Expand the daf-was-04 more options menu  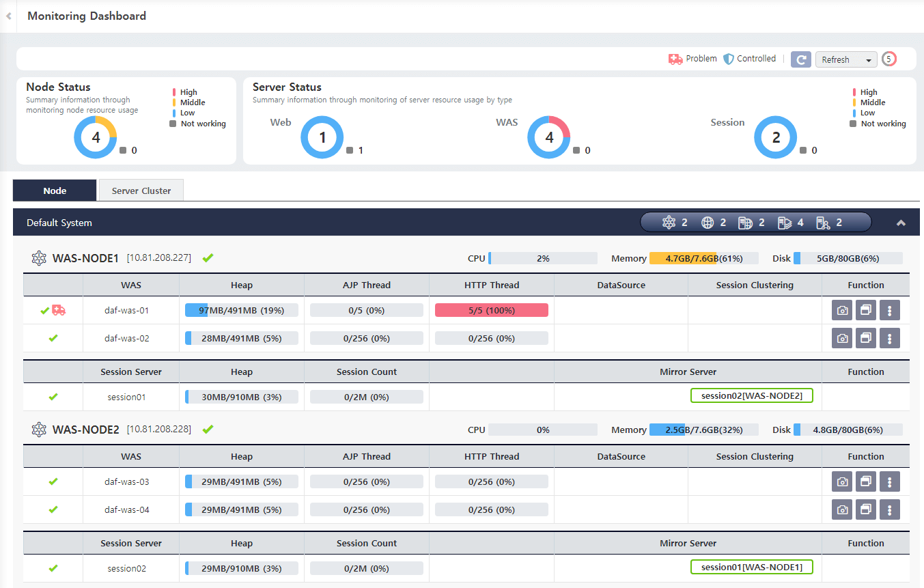[x=889, y=509]
